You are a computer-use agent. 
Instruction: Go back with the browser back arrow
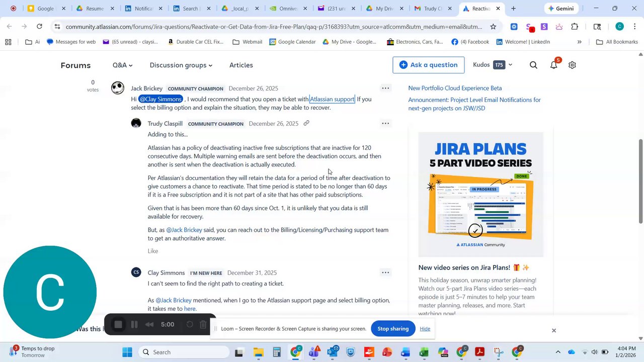point(10,27)
